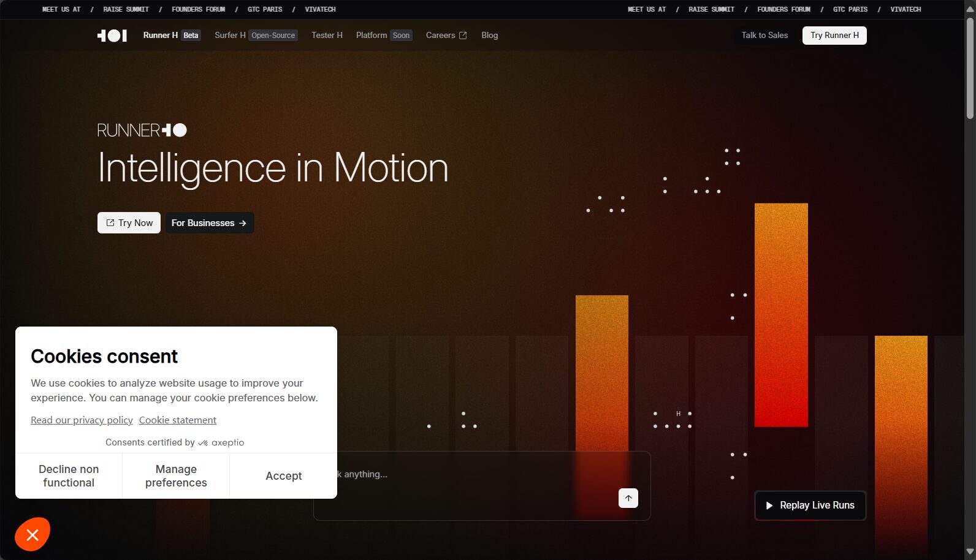Click the Try Runner H button

[x=834, y=36]
